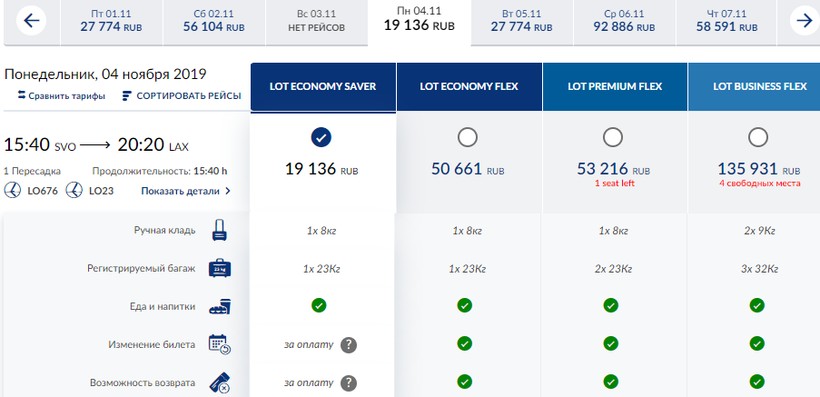The height and width of the screenshot is (397, 820).
Task: Click the food and drinks icon
Action: tap(220, 307)
